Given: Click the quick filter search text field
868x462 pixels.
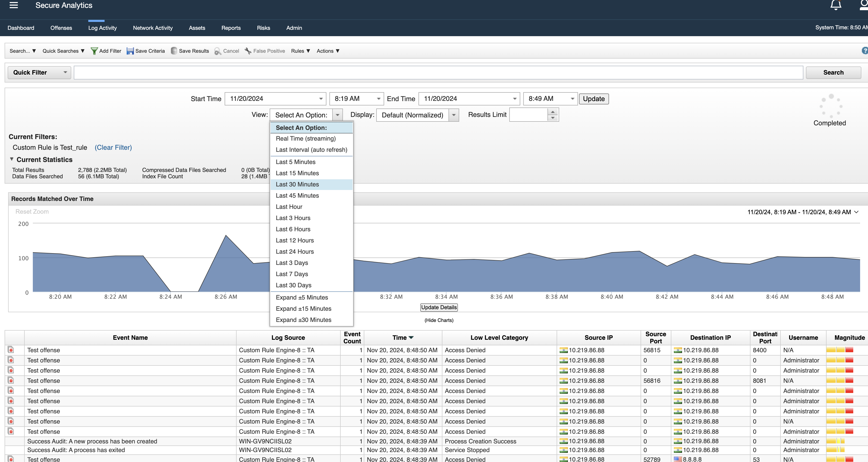Looking at the screenshot, I should click(x=438, y=73).
